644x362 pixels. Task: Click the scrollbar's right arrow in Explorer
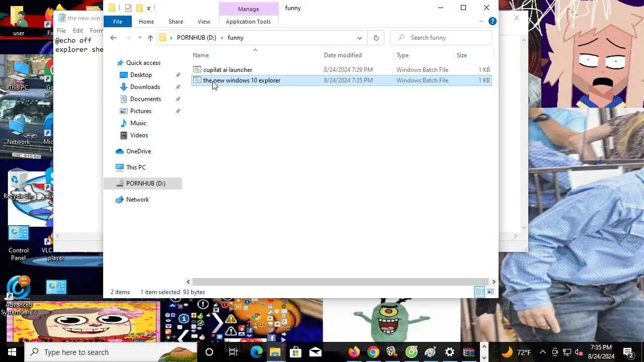[494, 282]
